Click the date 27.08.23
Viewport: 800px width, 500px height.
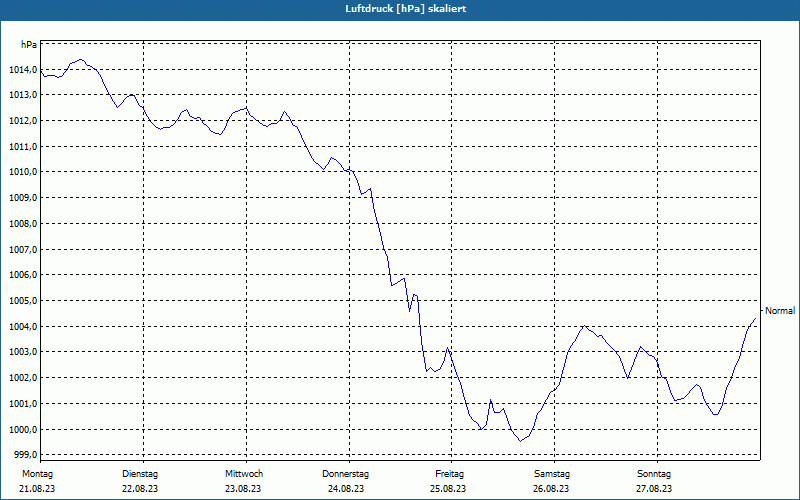point(654,489)
